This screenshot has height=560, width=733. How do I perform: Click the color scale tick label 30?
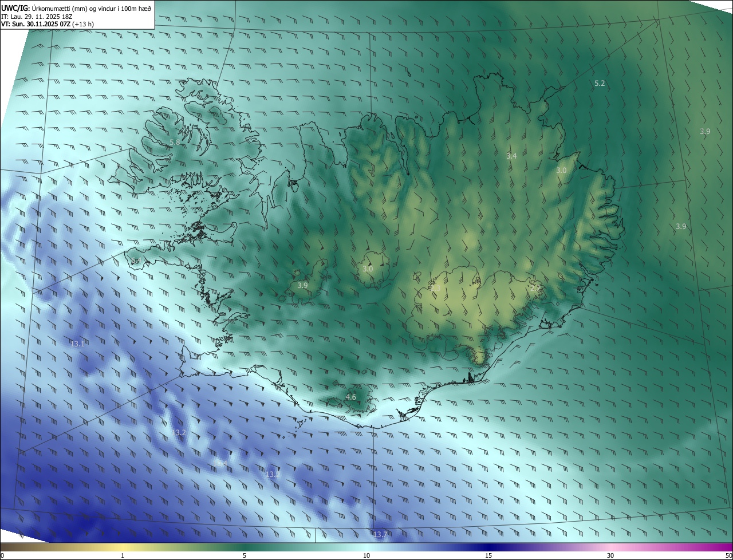[x=610, y=555]
